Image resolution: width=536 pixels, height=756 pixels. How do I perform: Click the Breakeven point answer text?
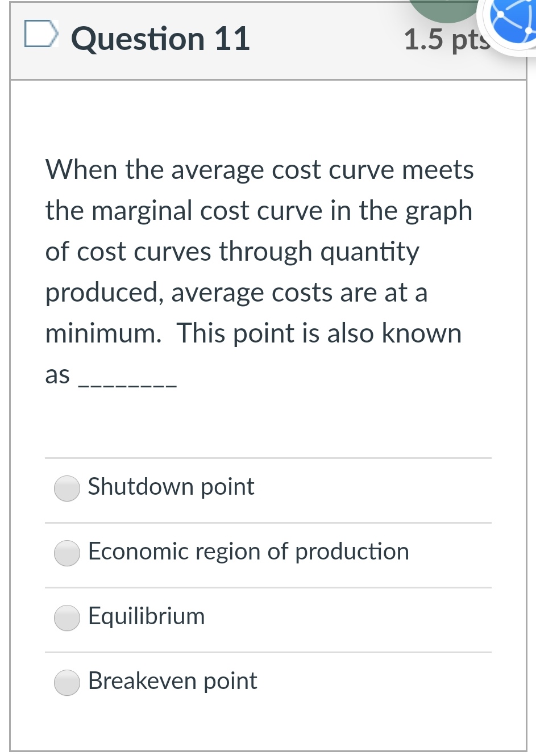click(172, 681)
